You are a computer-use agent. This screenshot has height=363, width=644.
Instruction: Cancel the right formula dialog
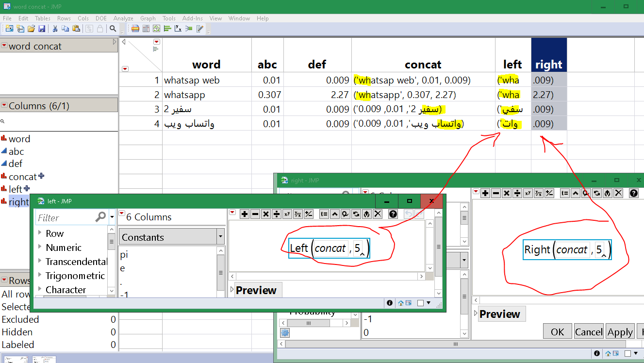pos(589,331)
